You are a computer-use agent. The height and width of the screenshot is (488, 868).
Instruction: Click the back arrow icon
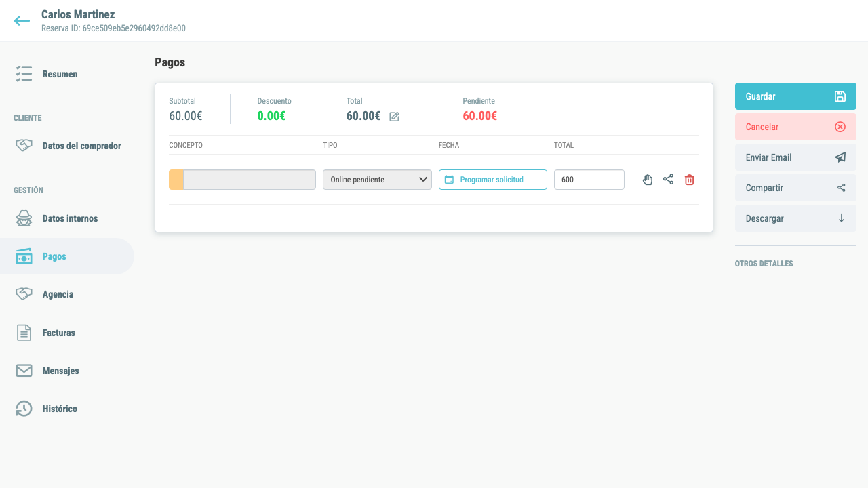[22, 21]
